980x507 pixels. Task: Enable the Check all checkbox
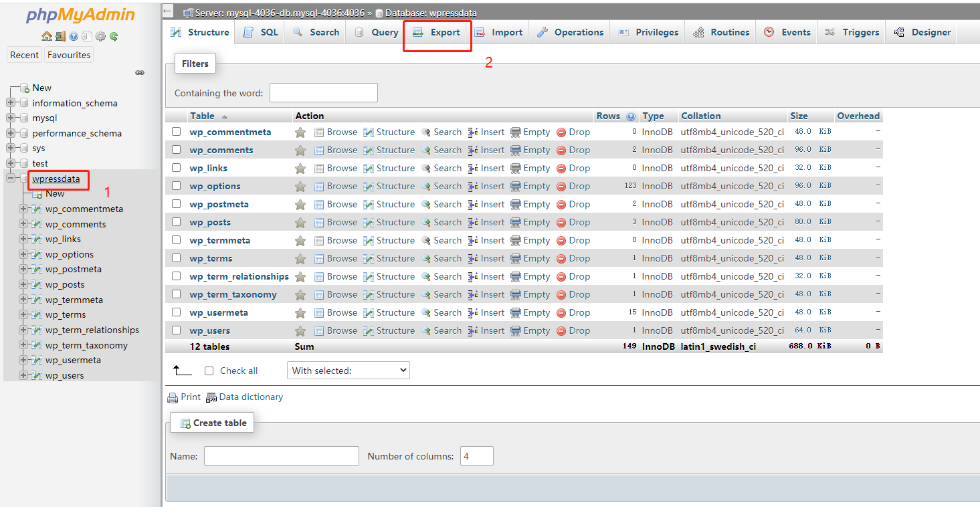click(209, 370)
